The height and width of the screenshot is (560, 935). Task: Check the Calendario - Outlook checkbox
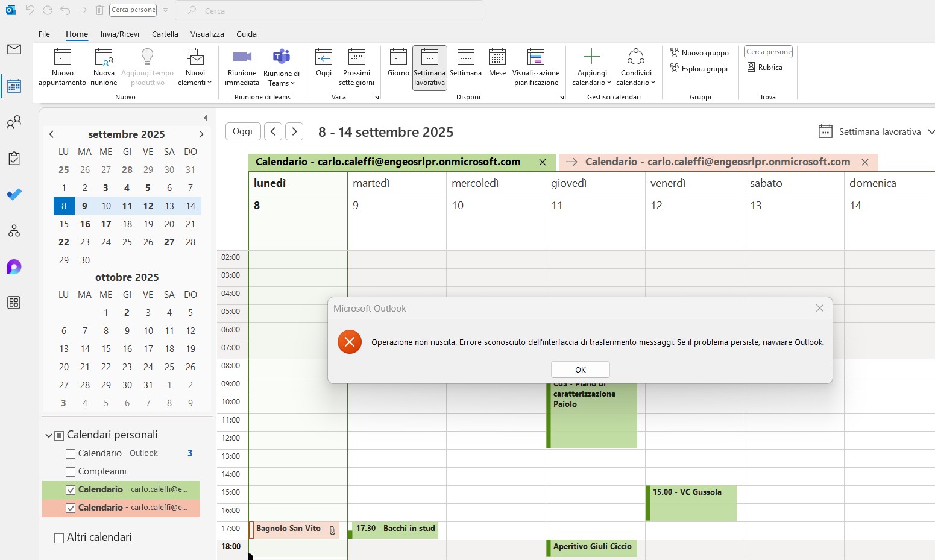pos(71,454)
